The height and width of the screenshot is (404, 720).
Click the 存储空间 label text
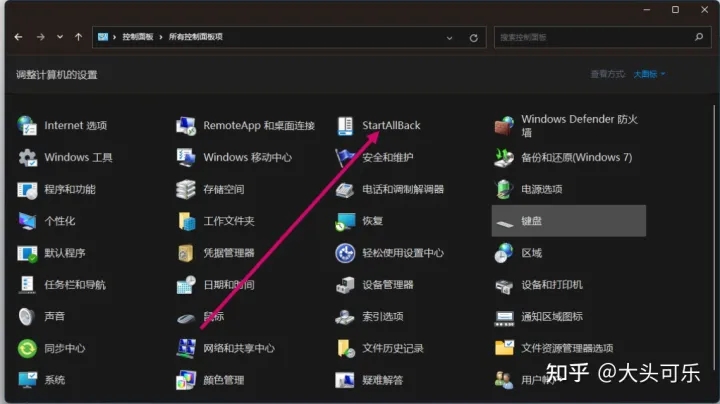[224, 189]
